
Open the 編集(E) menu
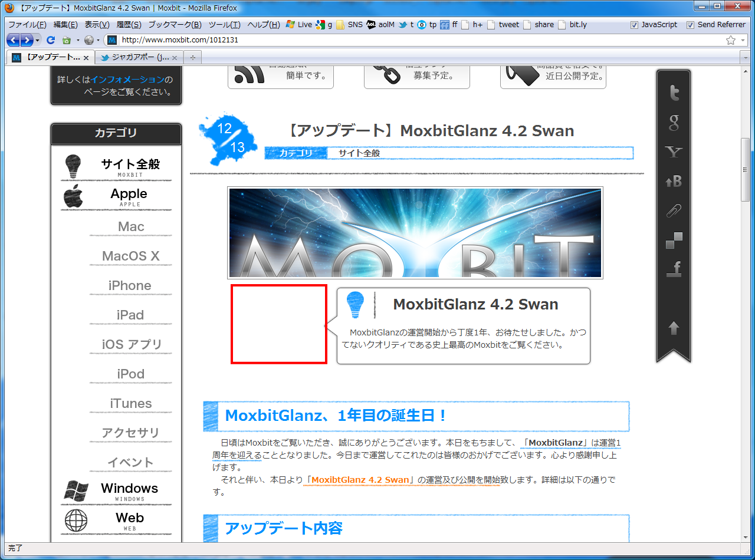(x=65, y=25)
